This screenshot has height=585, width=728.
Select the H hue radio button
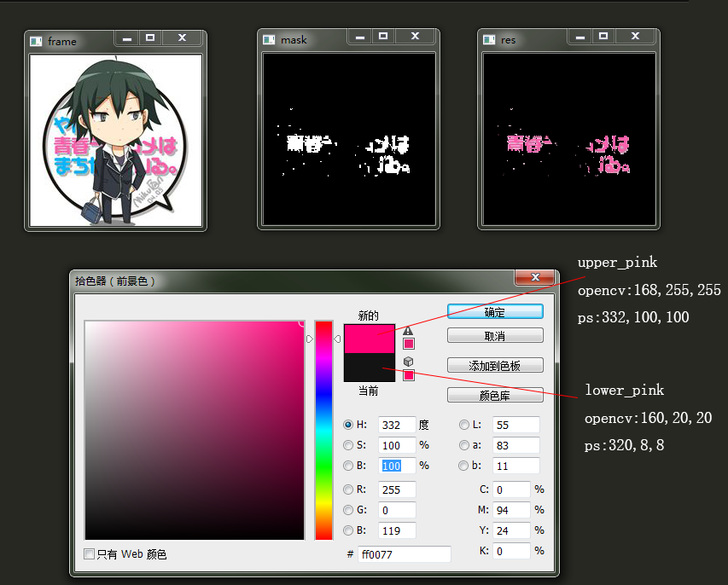pyautogui.click(x=347, y=425)
